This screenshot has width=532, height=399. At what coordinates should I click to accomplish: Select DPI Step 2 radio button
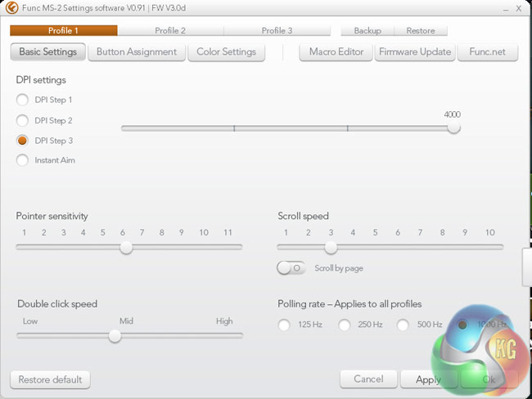click(x=22, y=120)
